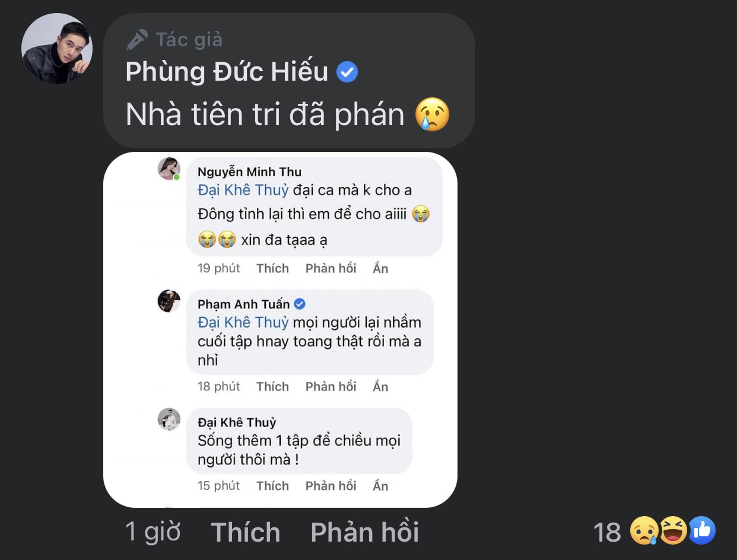737x560 pixels.
Task: Click Phạm Anh Tuấn's small avatar
Action: (x=169, y=301)
